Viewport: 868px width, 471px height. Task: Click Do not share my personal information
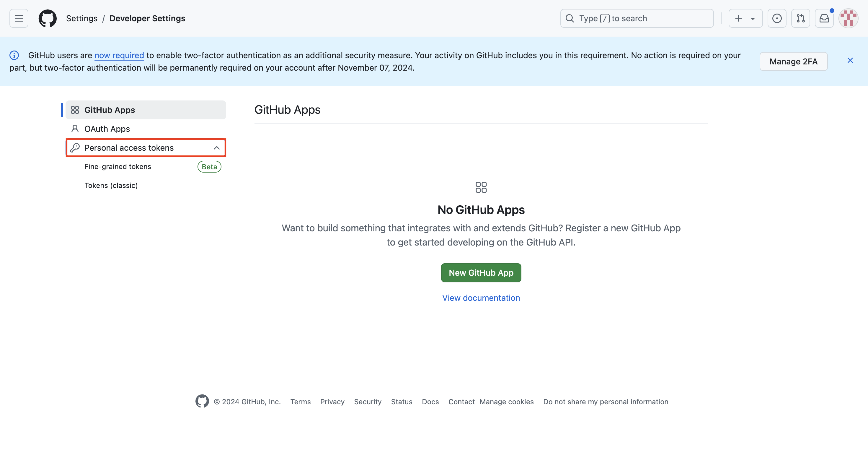coord(606,402)
